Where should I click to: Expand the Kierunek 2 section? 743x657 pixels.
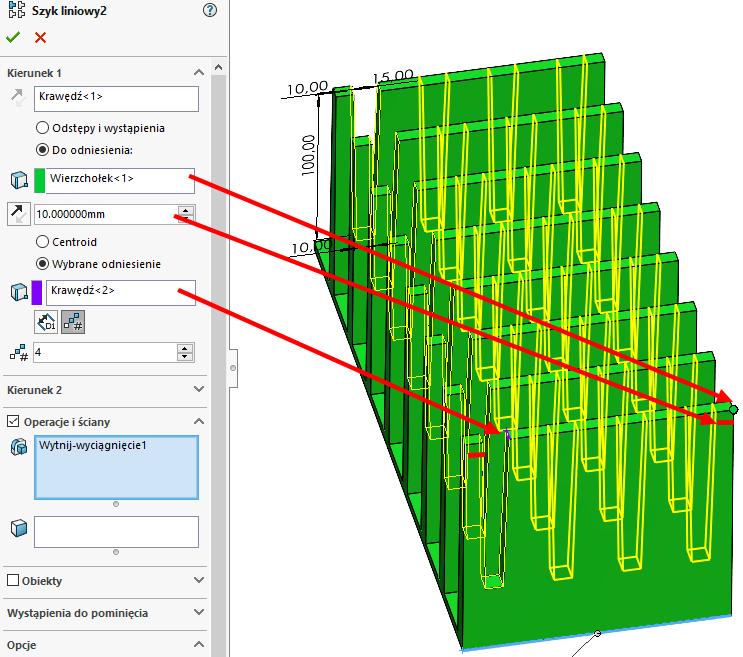198,390
